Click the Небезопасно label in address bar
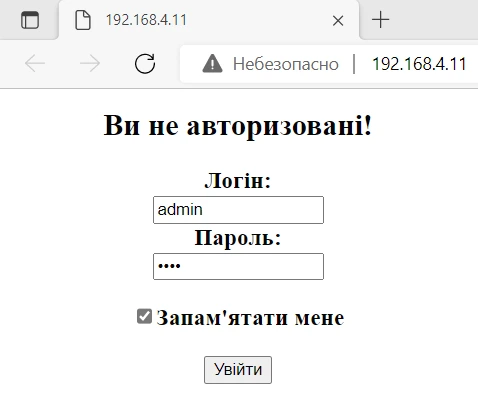The width and height of the screenshot is (478, 407). 286,64
